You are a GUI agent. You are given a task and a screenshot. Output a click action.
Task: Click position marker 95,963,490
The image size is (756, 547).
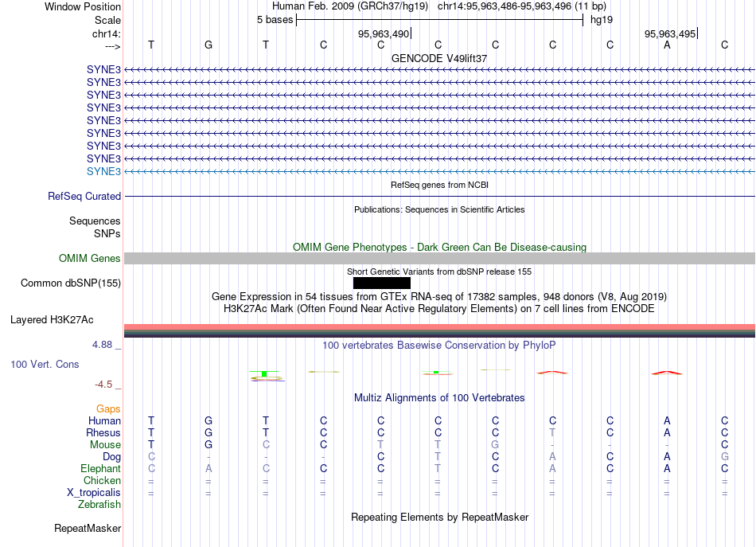[x=384, y=33]
